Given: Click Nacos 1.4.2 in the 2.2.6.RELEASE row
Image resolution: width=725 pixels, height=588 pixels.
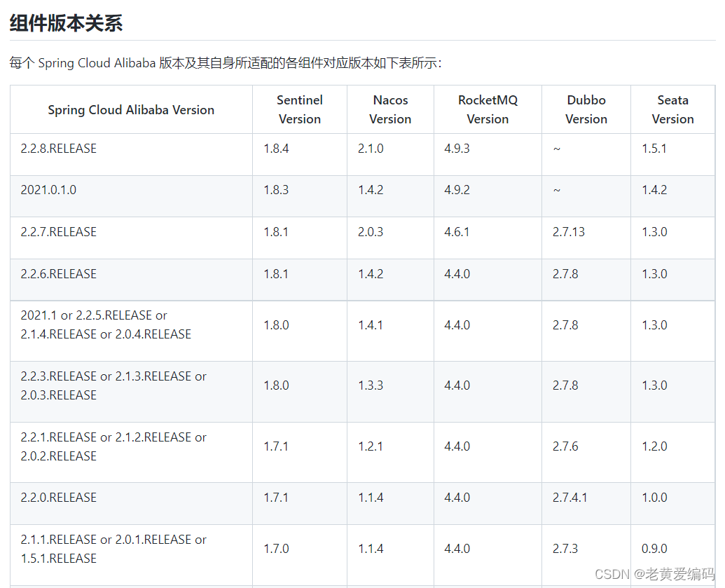Looking at the screenshot, I should click(x=371, y=274).
